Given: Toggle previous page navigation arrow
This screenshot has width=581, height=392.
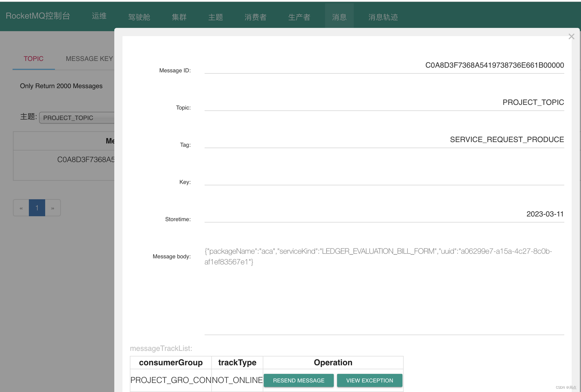Looking at the screenshot, I should [21, 207].
